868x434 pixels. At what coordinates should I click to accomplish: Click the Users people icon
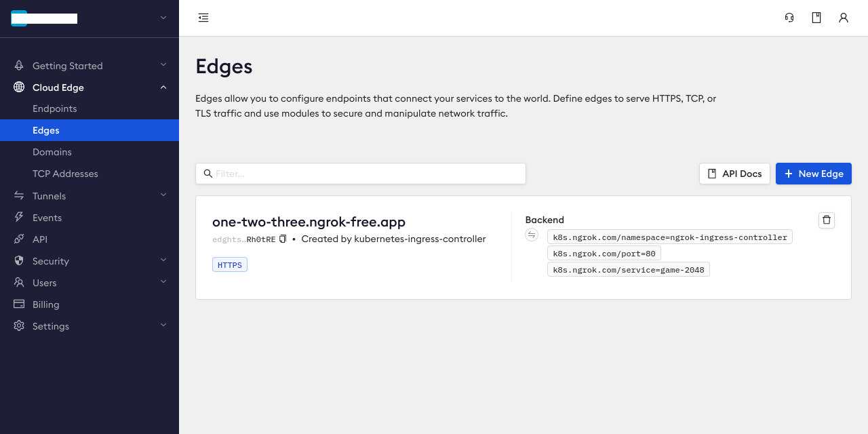(x=19, y=283)
